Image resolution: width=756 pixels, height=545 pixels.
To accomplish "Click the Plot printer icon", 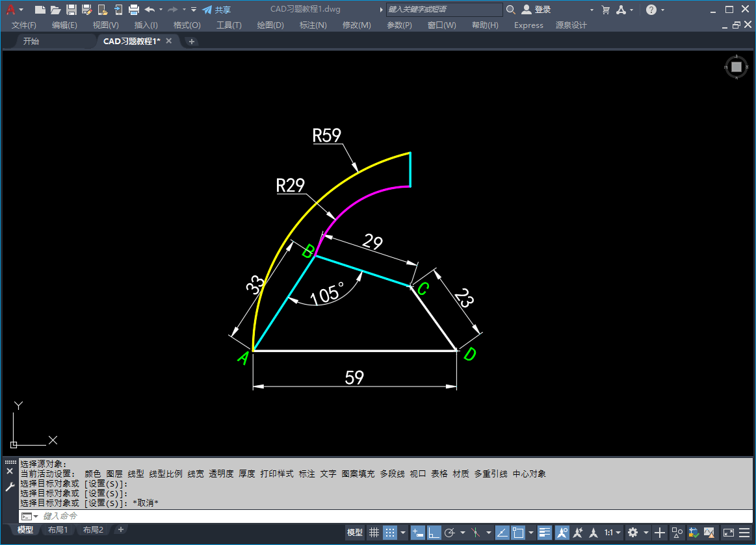I will pos(133,9).
